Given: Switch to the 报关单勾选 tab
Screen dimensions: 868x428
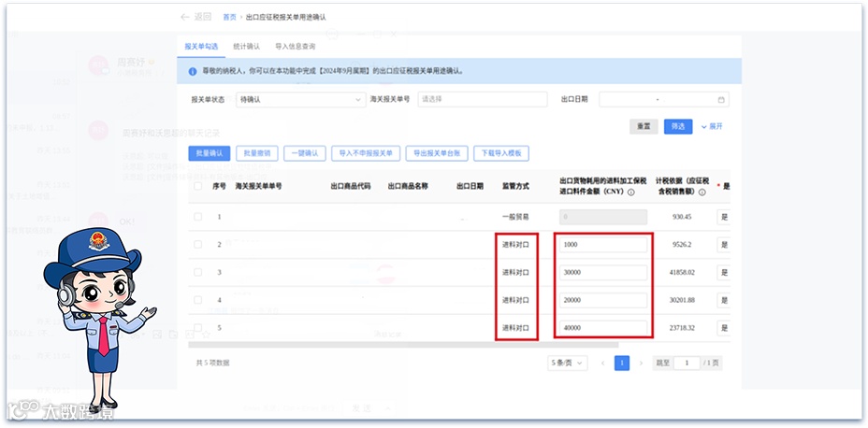Looking at the screenshot, I should coord(201,47).
